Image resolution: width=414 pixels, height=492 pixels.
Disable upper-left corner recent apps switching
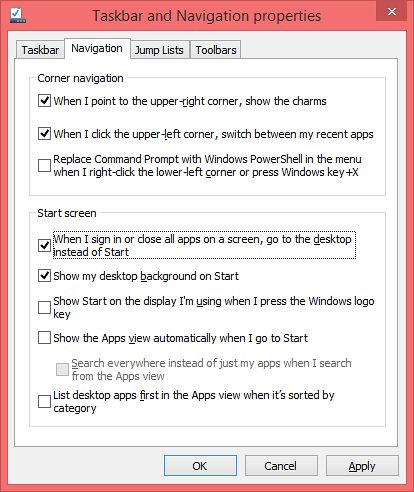pyautogui.click(x=44, y=133)
